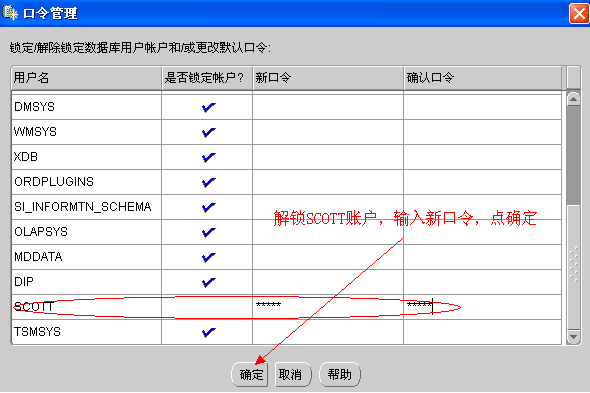This screenshot has height=393, width=590.
Task: Click SCOTT's confirm password field
Action: click(482, 307)
